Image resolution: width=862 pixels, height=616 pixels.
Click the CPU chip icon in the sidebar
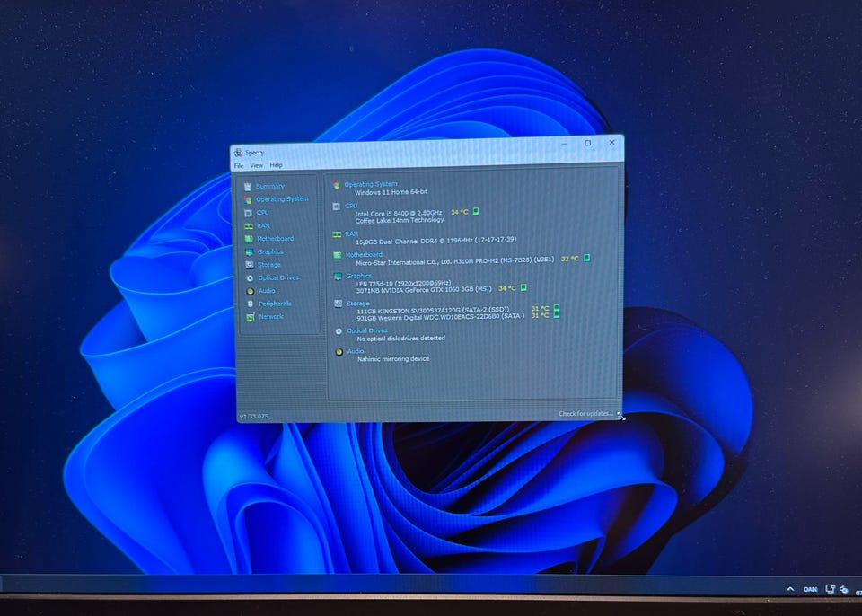point(248,213)
